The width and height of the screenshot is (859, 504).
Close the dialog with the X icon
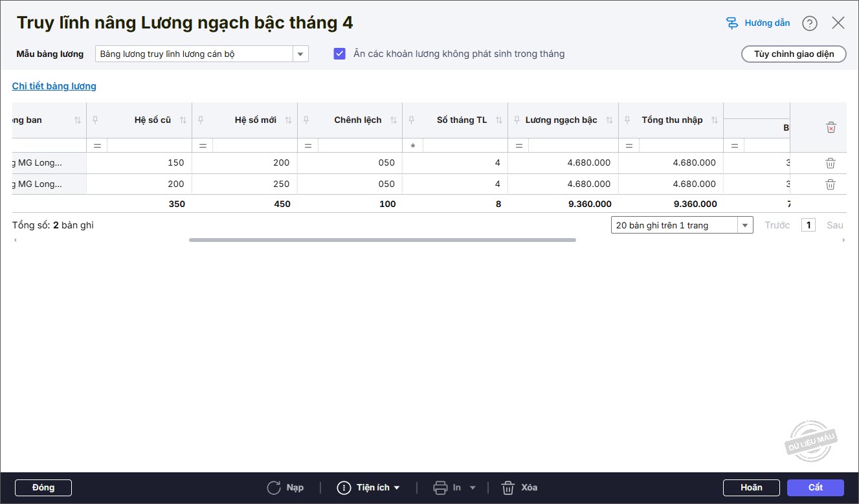(x=838, y=23)
